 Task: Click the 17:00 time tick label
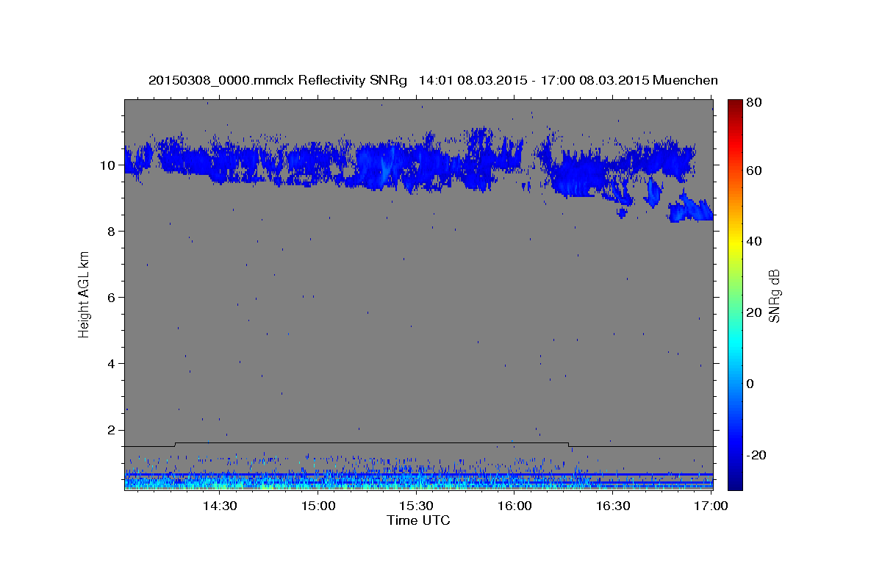pyautogui.click(x=711, y=506)
